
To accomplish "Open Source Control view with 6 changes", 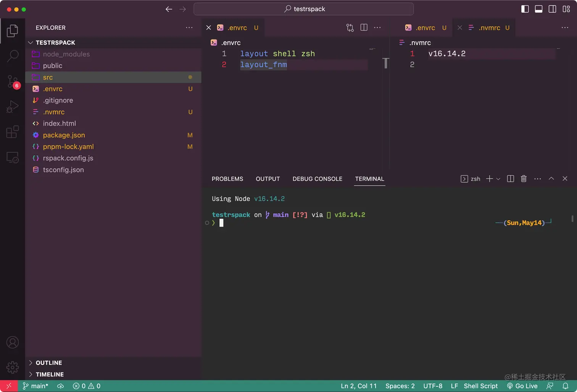I will 13,82.
